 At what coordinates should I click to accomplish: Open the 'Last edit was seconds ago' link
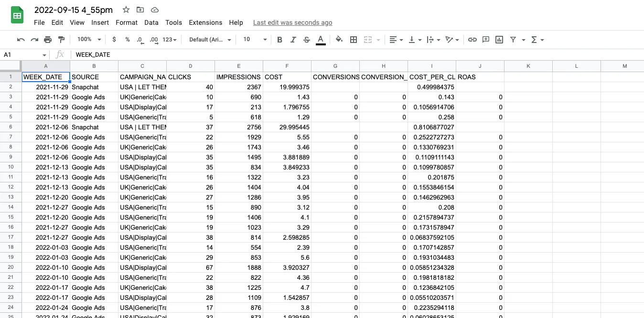click(x=293, y=22)
